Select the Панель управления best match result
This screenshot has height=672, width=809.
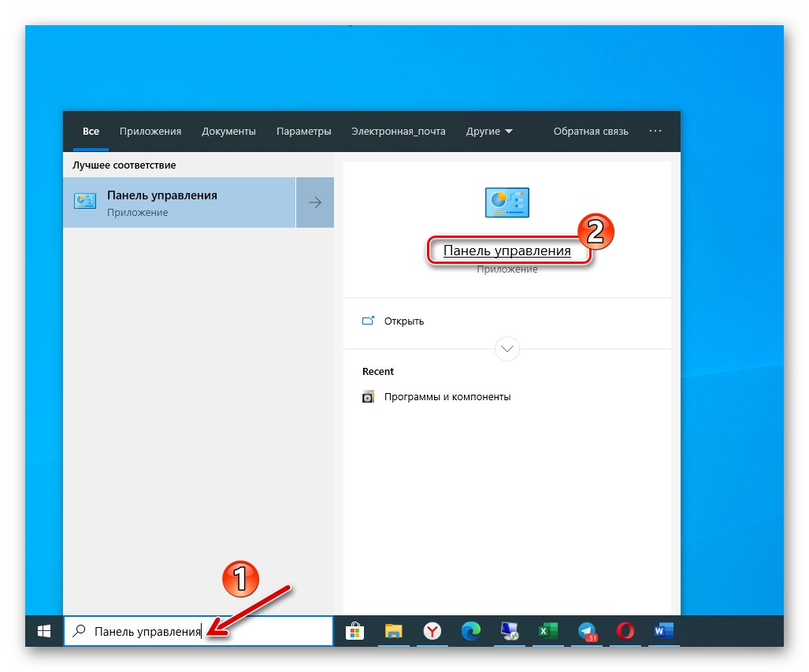pos(179,202)
